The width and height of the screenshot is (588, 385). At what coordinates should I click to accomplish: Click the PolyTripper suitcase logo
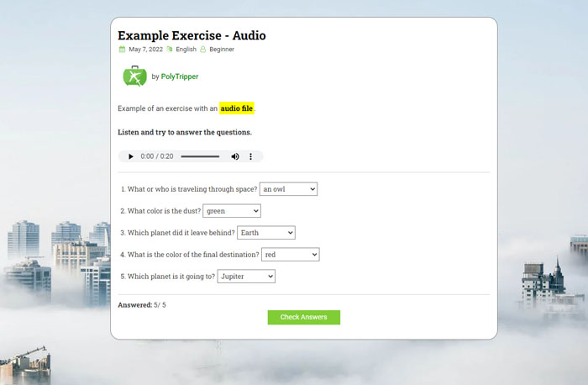(134, 76)
